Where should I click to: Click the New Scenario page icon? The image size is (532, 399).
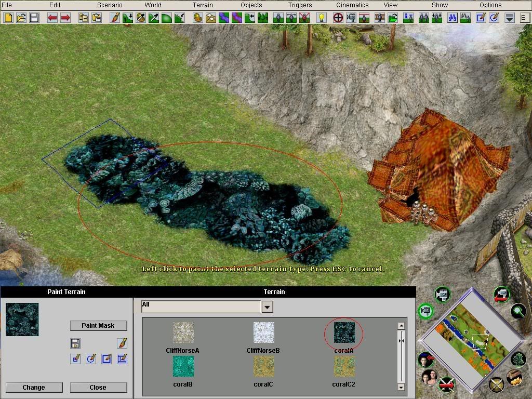(8, 18)
